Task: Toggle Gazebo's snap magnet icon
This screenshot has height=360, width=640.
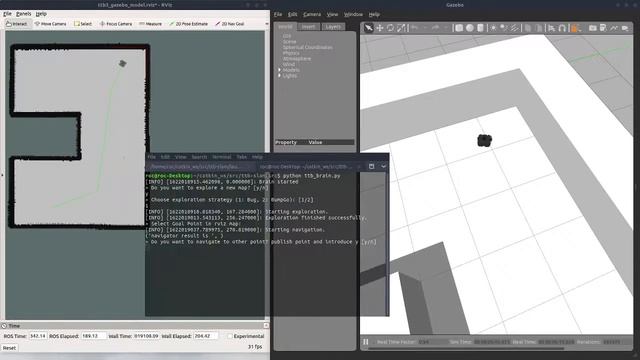Action: tap(562, 28)
